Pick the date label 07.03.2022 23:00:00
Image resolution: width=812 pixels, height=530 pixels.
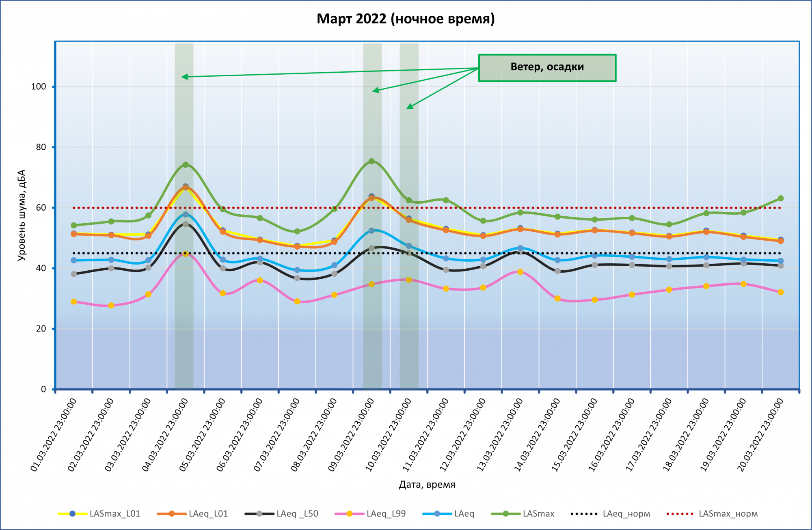pyautogui.click(x=277, y=435)
